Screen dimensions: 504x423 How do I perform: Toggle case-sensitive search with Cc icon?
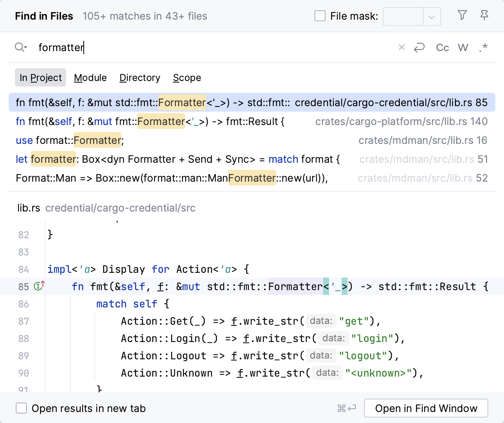point(442,47)
